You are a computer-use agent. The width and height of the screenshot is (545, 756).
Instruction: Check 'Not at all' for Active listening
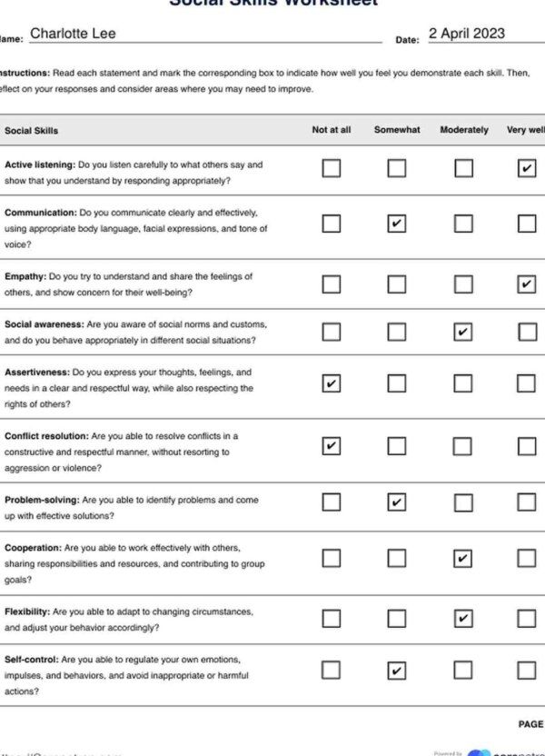pos(331,168)
